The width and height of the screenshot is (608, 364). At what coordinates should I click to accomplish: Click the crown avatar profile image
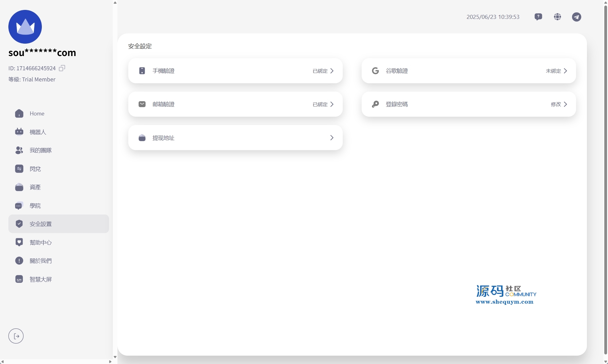(x=25, y=27)
